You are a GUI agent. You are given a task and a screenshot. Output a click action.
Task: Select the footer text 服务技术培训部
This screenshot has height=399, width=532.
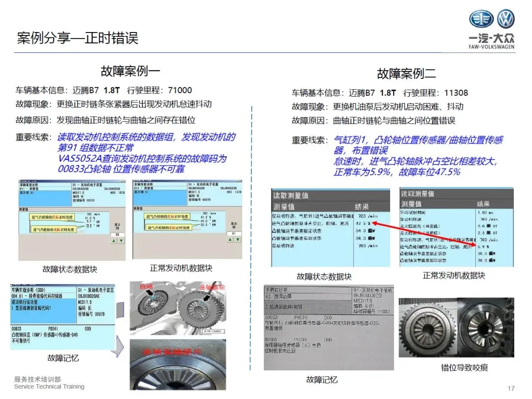coord(37,379)
